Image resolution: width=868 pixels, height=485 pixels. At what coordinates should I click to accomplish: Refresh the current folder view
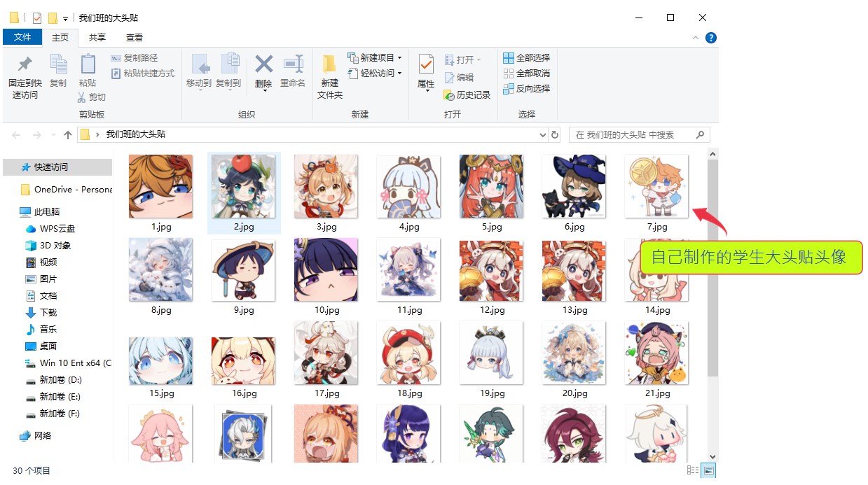(555, 134)
